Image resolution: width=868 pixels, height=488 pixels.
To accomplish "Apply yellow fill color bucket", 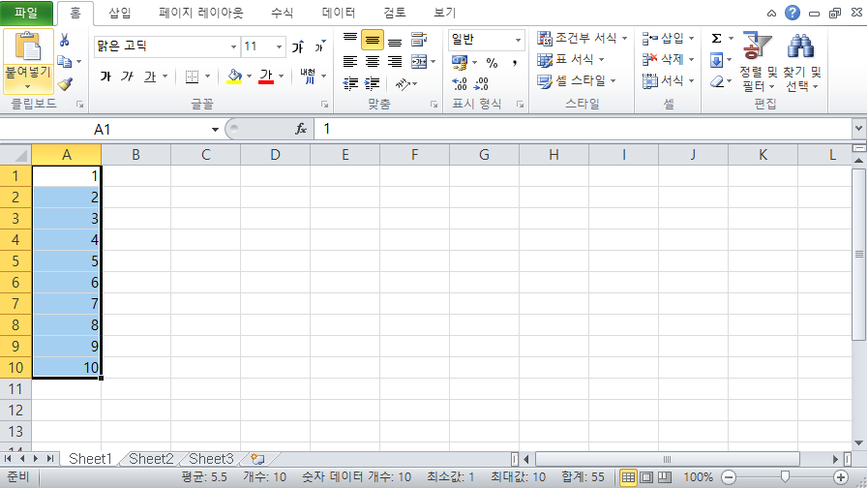I will (x=235, y=76).
